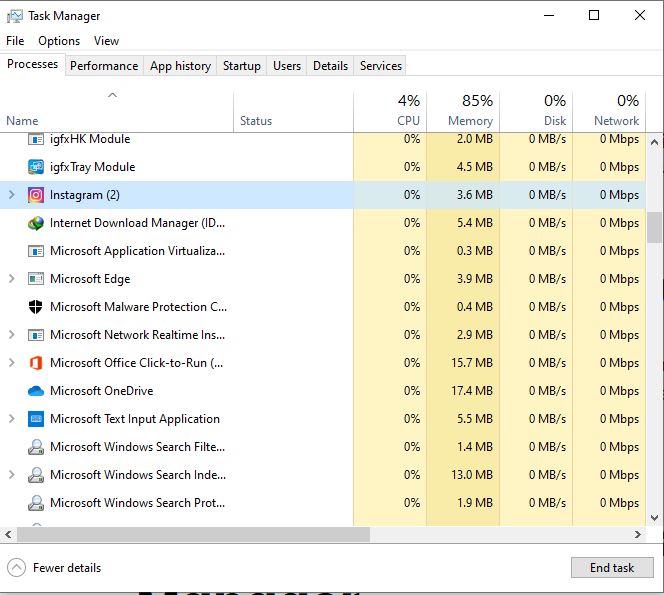Switch to the App history tab
Image resolution: width=664 pixels, height=595 pixels.
point(180,66)
